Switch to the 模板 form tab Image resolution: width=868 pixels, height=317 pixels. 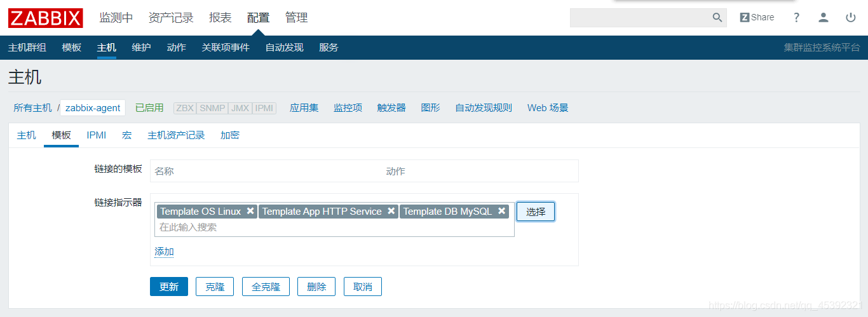pyautogui.click(x=62, y=135)
